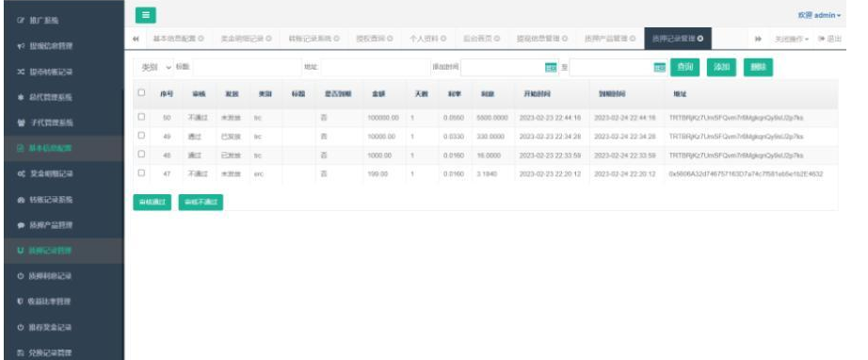
Task: Open the 欢迎 admin user dropdown
Action: coord(819,15)
